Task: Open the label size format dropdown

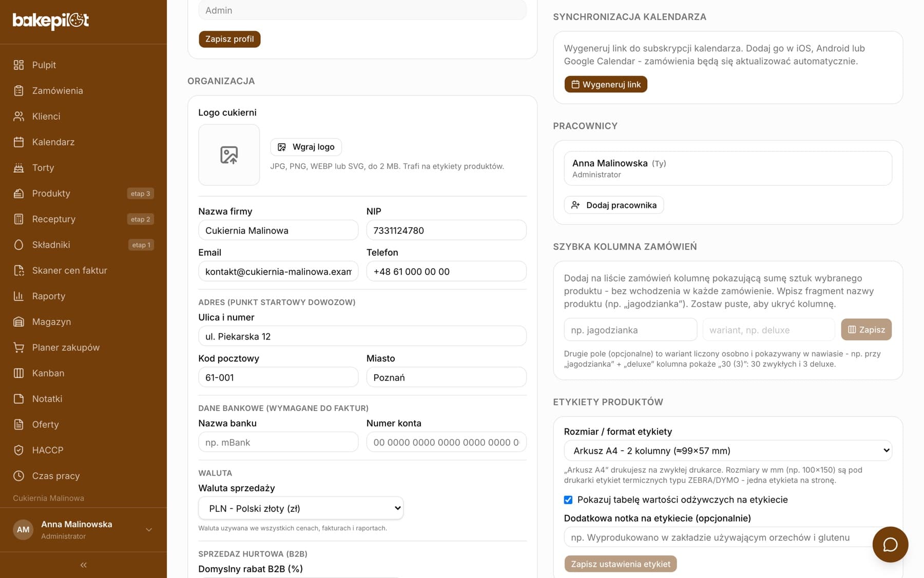Action: [x=728, y=451]
